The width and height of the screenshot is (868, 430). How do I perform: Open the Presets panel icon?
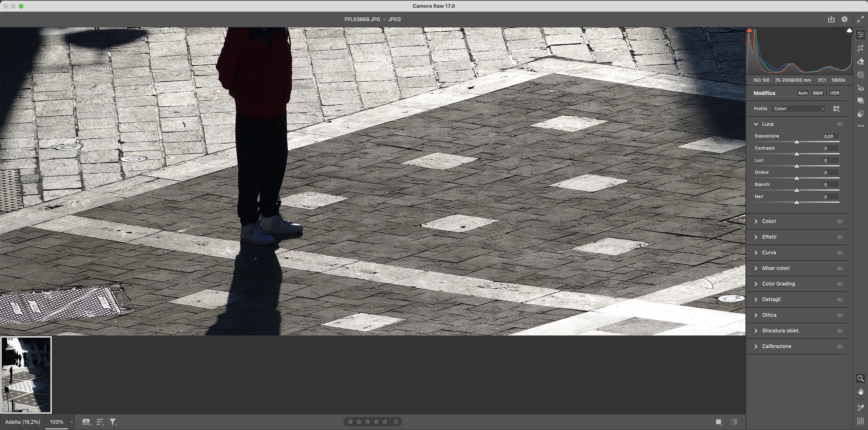point(861,114)
